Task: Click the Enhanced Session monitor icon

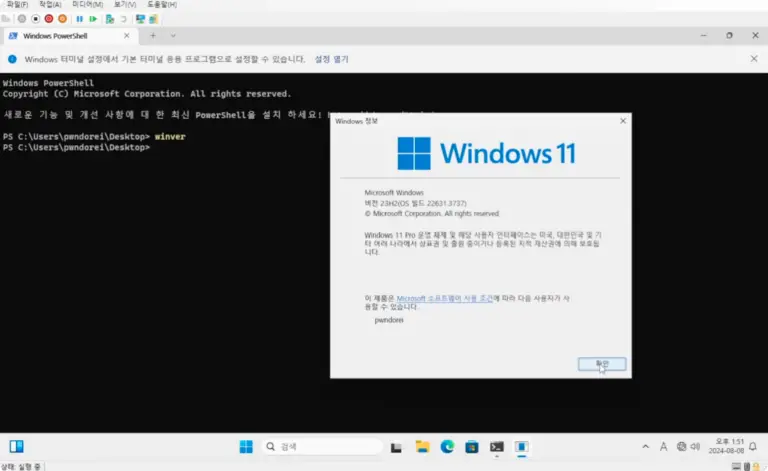Action: coord(140,19)
